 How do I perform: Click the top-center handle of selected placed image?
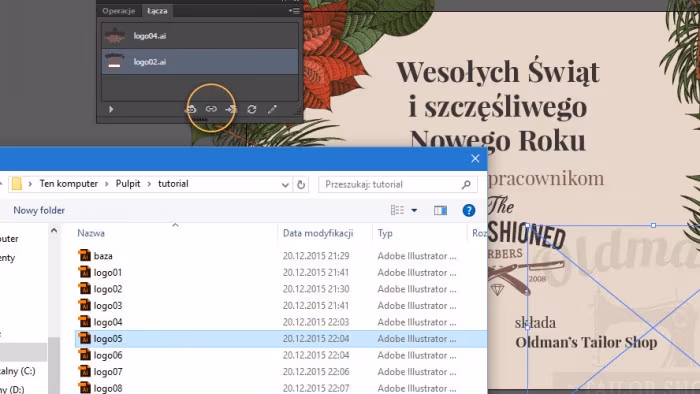(654, 226)
